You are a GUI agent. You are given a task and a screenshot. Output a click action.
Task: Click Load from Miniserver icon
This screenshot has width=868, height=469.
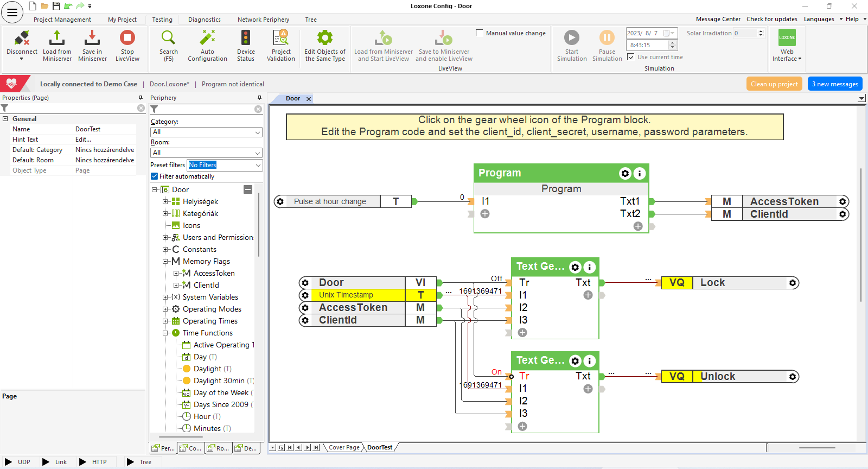click(x=57, y=39)
